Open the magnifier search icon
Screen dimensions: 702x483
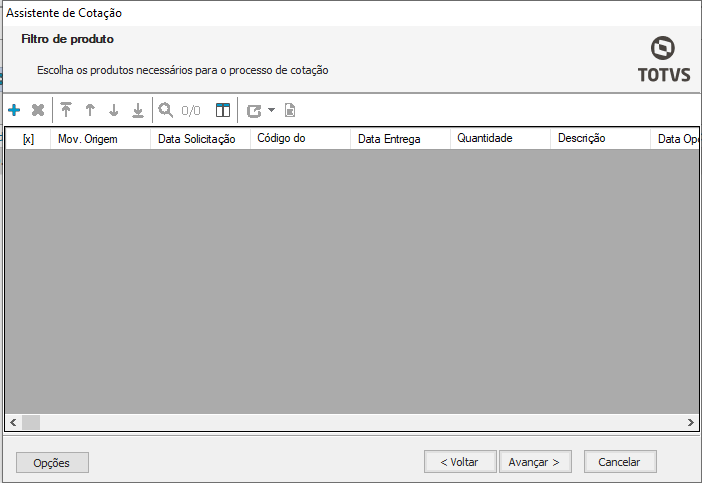click(x=165, y=110)
